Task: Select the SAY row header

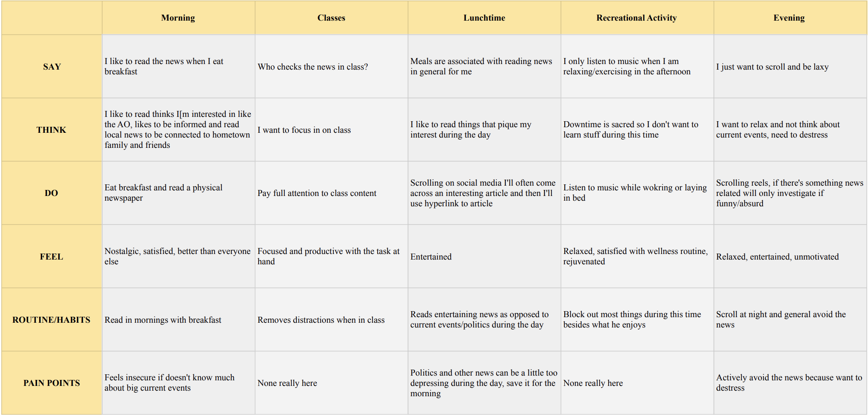Action: click(52, 67)
